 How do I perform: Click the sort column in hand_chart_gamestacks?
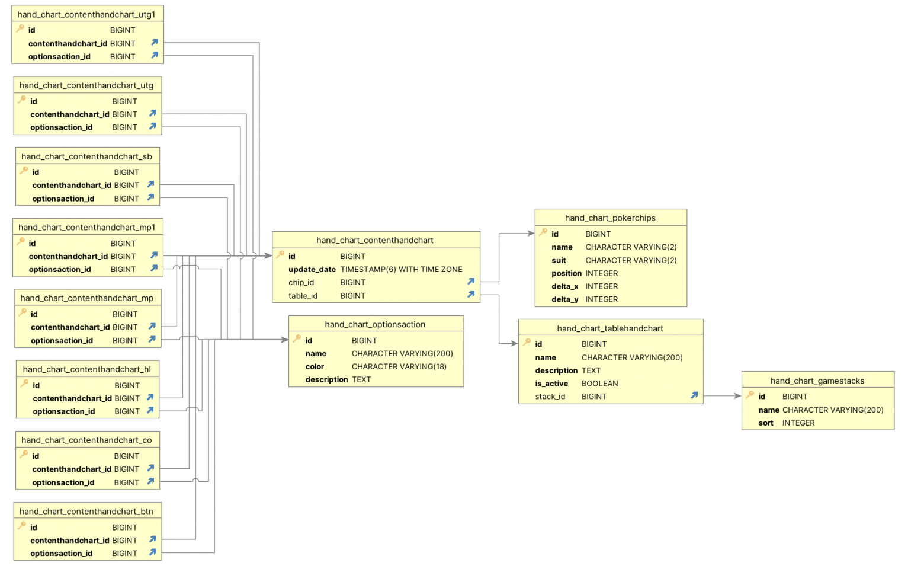[766, 423]
